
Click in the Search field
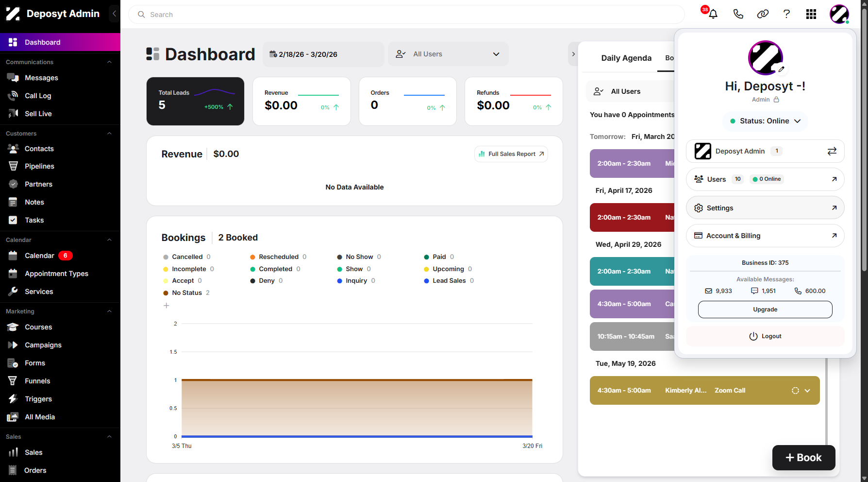(406, 15)
